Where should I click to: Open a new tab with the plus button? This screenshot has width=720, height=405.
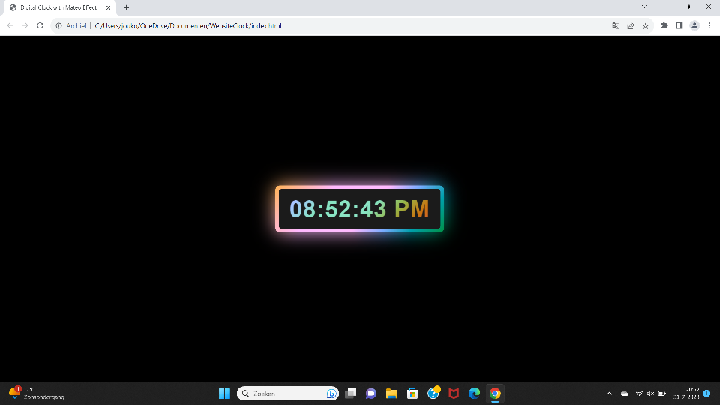[126, 7]
